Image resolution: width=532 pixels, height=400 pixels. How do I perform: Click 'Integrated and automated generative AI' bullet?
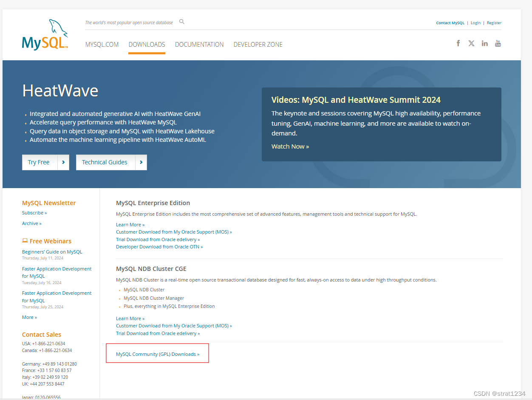(115, 114)
